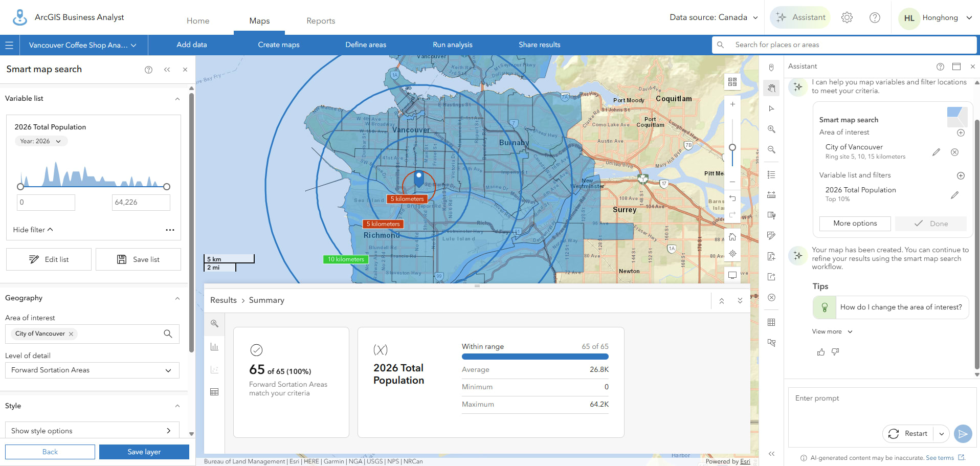Send the assistant prompt
The height and width of the screenshot is (466, 980).
point(963,434)
